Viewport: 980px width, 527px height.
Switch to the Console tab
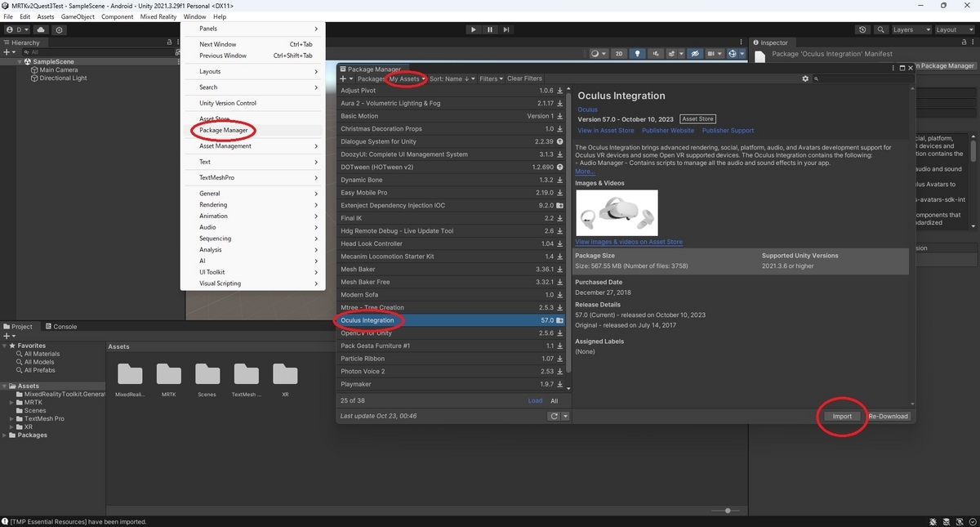(60, 326)
